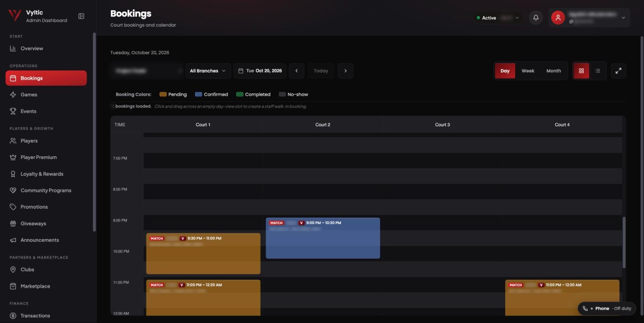Open Transactions under Finance
644x323 pixels.
tap(46, 316)
